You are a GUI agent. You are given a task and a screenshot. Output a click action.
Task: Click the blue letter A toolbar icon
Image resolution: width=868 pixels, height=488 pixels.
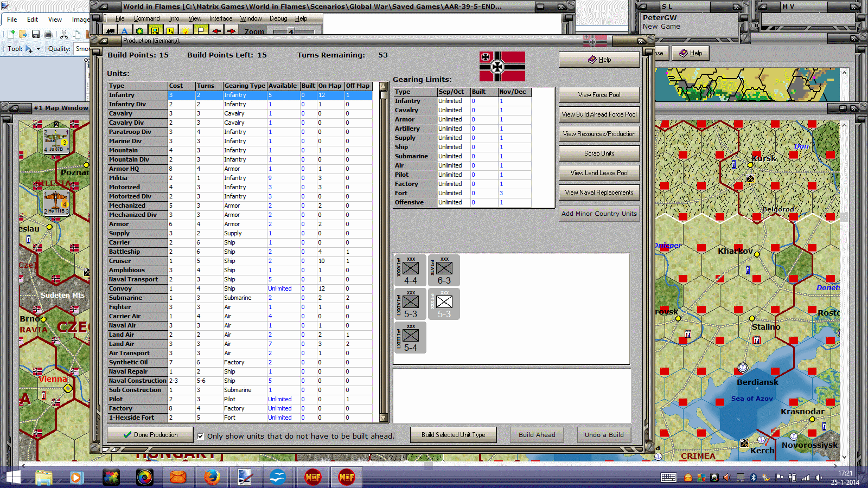click(x=125, y=31)
